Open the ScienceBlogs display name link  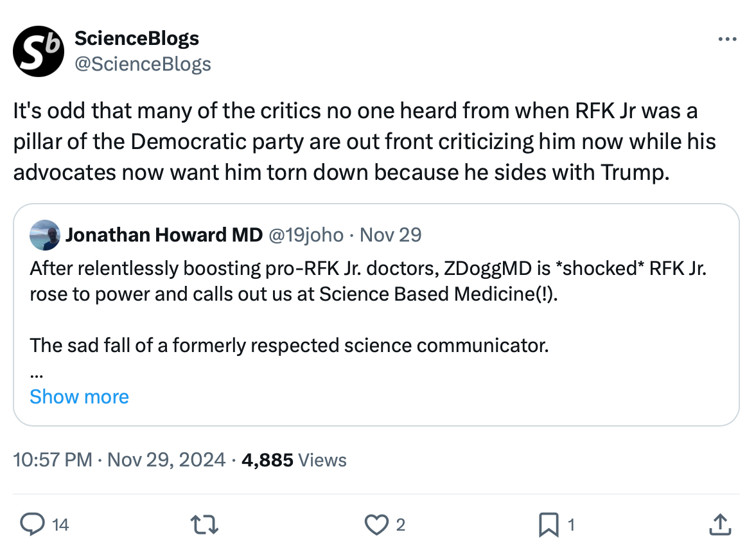[137, 39]
